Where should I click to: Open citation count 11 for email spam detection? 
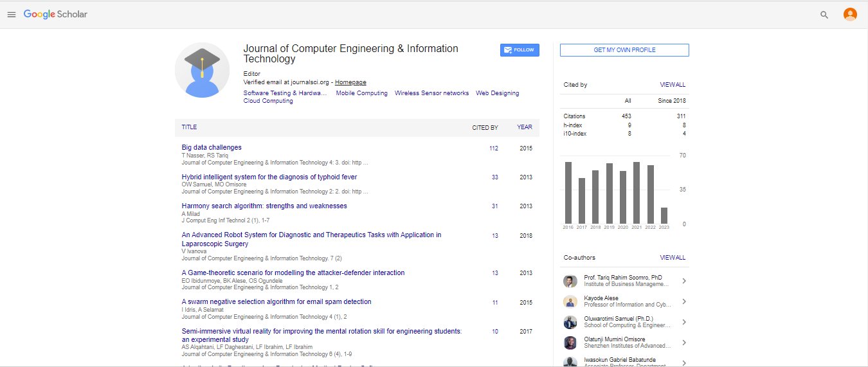(x=494, y=303)
